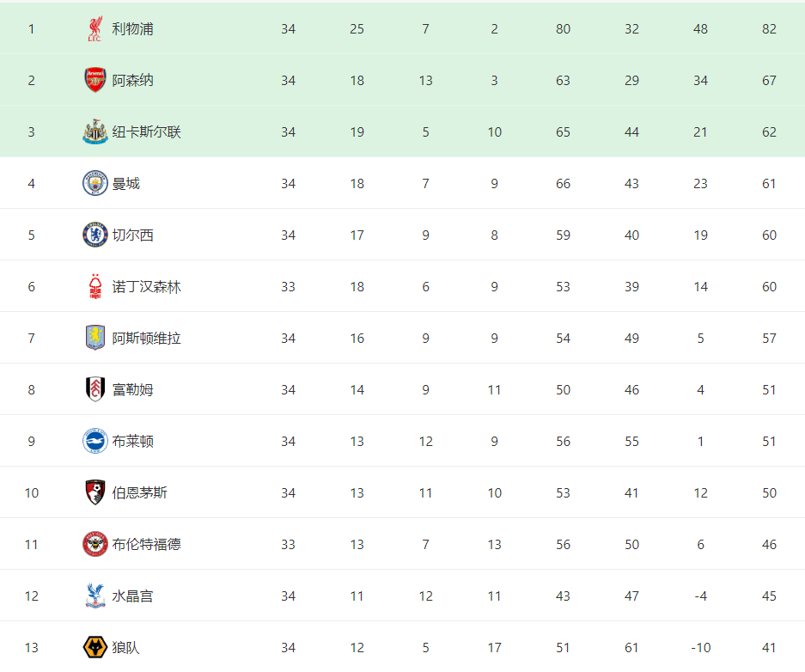Screen dimensions: 805x672
Task: Open the 阿森纳 team name link
Action: click(x=132, y=81)
